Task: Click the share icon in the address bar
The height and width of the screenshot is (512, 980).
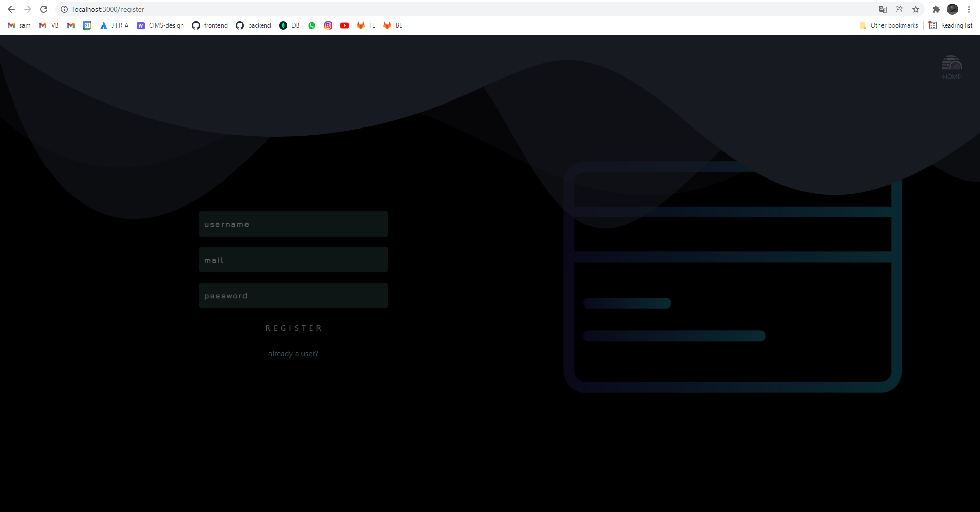Action: point(900,9)
